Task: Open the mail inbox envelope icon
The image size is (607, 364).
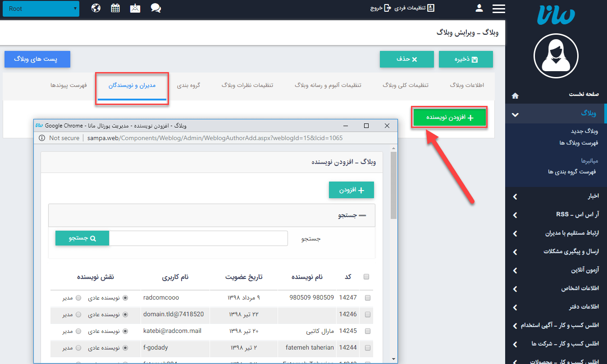Action: pyautogui.click(x=135, y=8)
